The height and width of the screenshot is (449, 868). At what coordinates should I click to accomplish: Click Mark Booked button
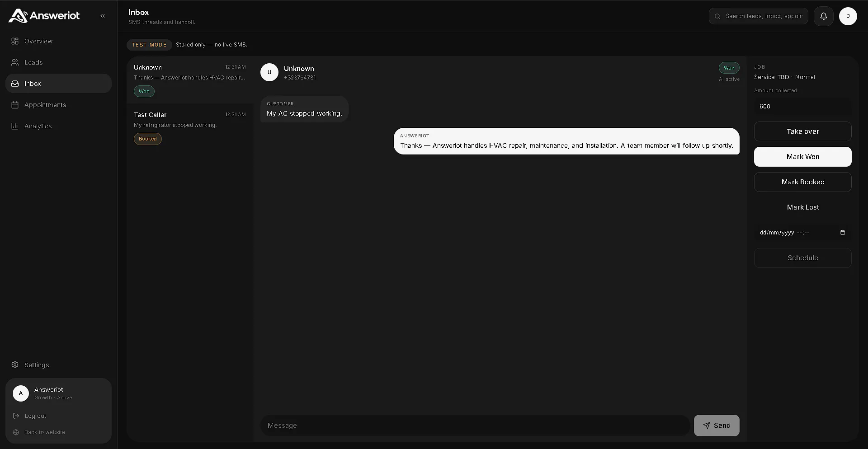[803, 182]
